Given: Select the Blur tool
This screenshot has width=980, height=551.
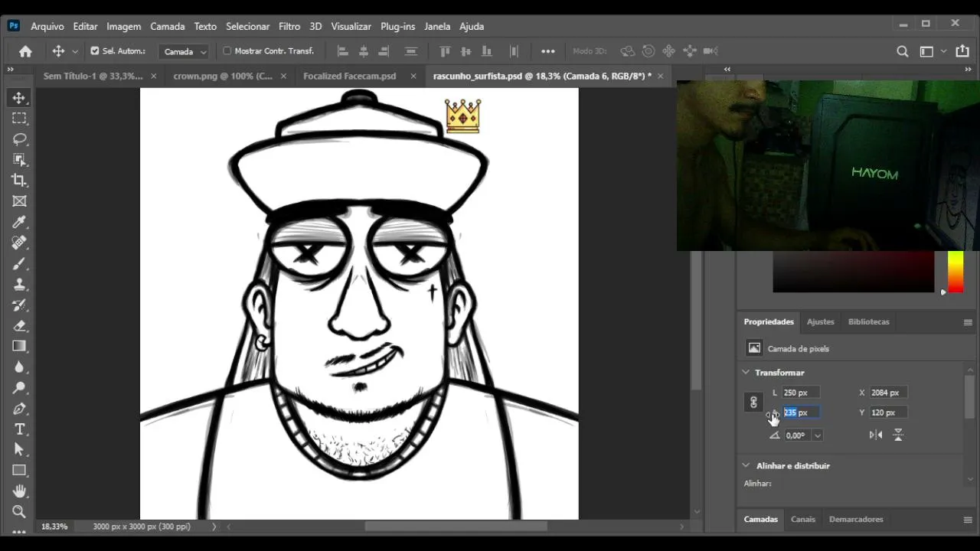Looking at the screenshot, I should click(19, 367).
